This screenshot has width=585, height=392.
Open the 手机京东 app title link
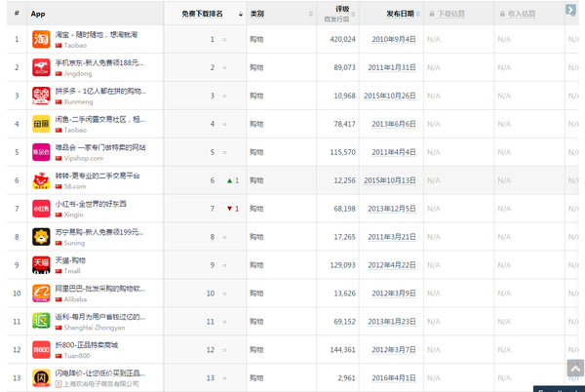99,62
